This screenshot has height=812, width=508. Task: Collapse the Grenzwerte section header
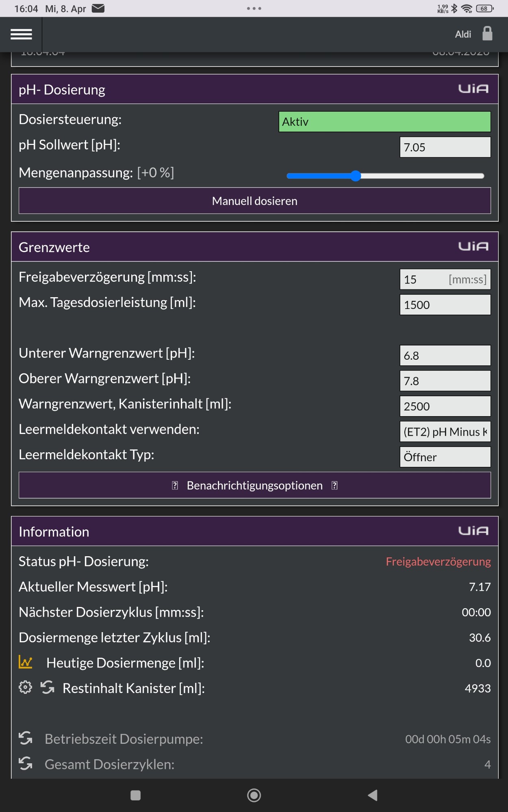[255, 247]
